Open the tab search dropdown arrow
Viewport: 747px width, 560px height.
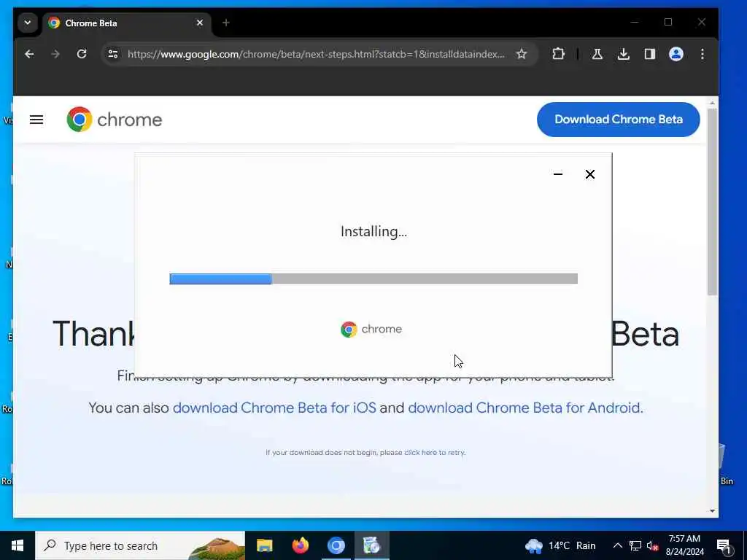point(28,23)
